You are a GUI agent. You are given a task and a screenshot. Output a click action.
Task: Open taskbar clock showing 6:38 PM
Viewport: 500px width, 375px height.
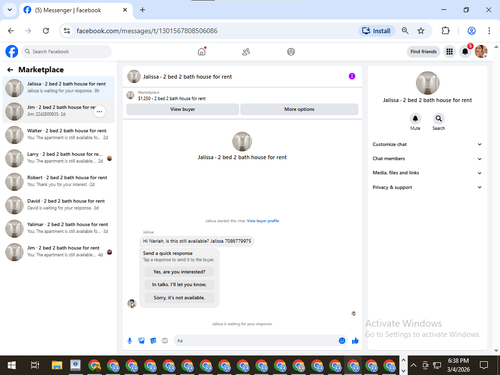(x=458, y=365)
